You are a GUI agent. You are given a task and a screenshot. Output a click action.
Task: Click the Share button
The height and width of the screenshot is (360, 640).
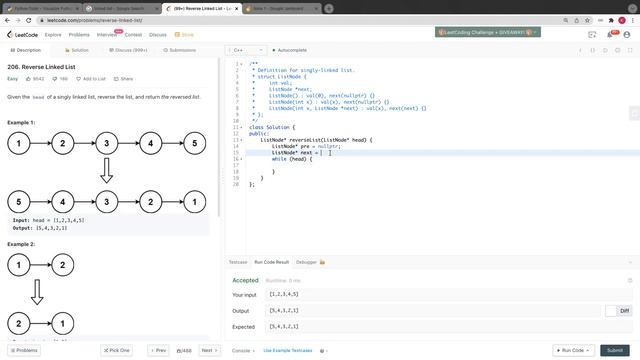click(x=123, y=79)
